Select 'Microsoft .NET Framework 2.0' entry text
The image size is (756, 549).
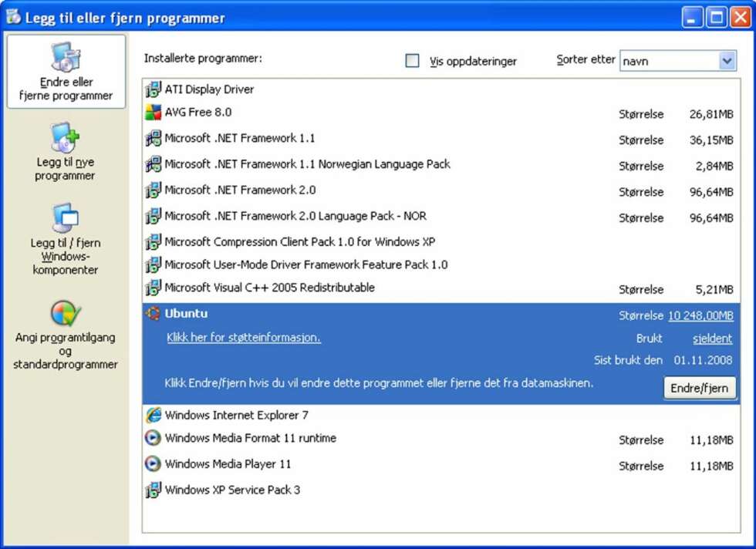coord(240,190)
